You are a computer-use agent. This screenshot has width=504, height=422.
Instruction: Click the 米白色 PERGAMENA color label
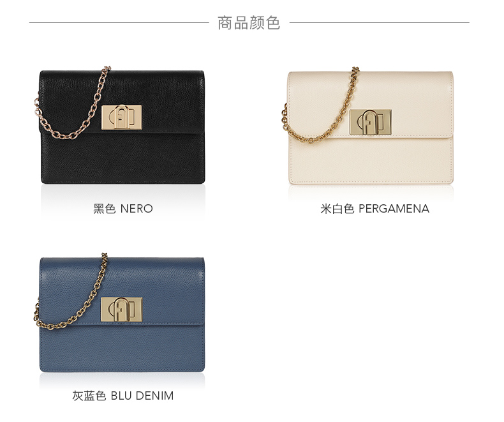374,209
